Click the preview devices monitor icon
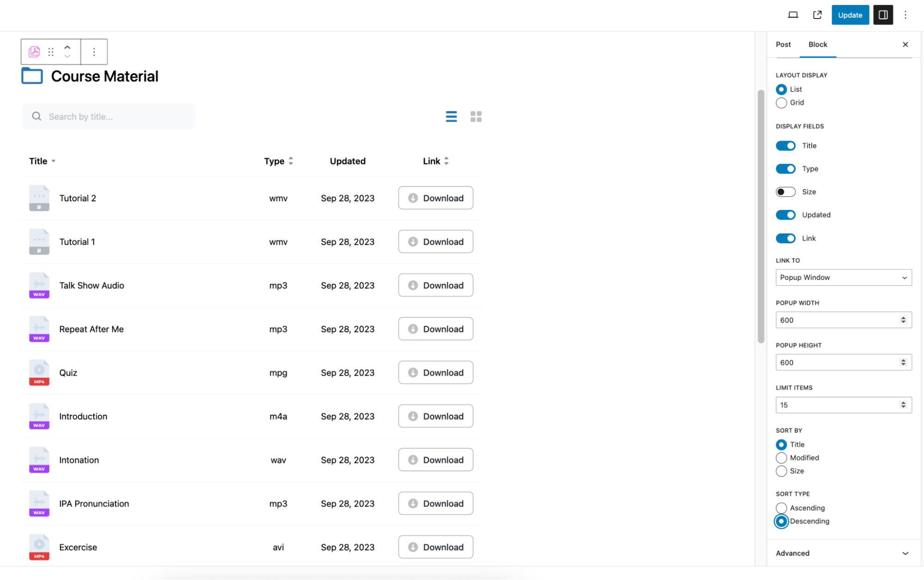 click(792, 15)
